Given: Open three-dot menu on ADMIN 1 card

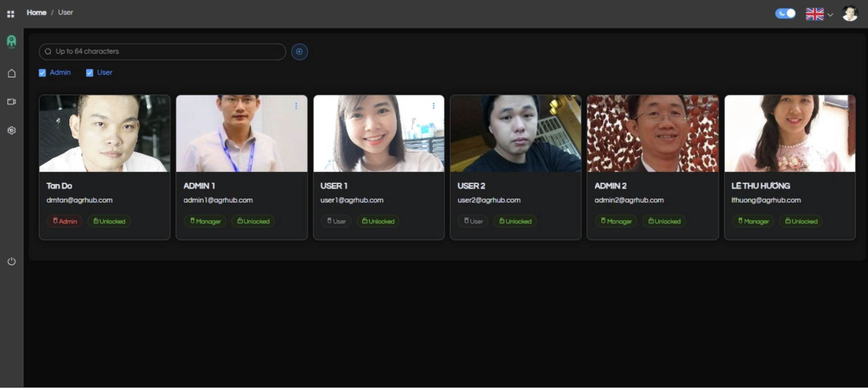Looking at the screenshot, I should click(x=296, y=106).
